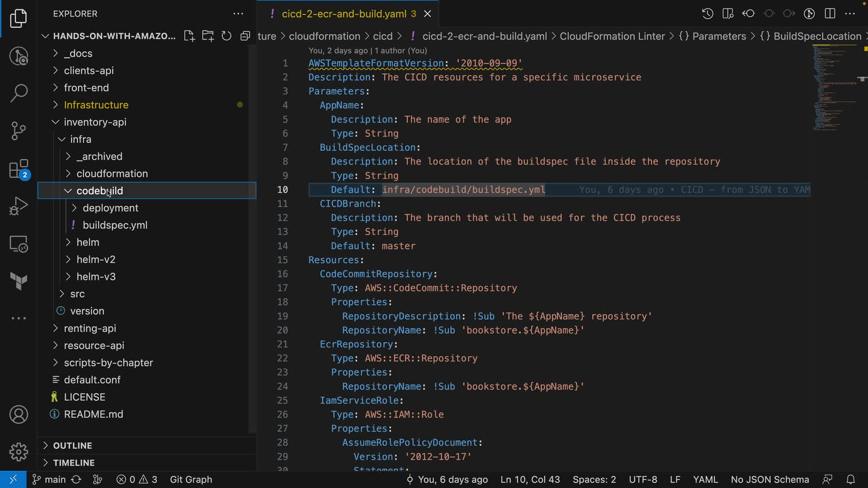This screenshot has width=868, height=488.
Task: Open the Search view in activity bar
Action: tap(19, 93)
